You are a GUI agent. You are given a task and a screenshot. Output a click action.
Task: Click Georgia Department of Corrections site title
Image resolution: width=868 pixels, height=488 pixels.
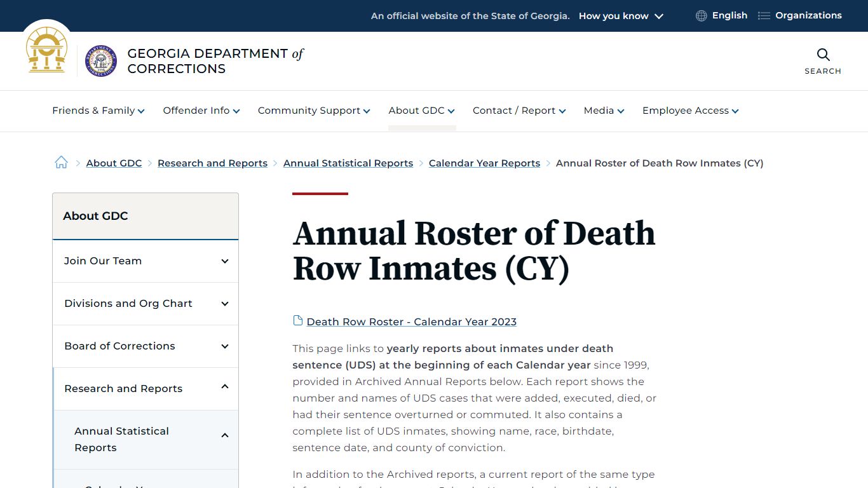pyautogui.click(x=215, y=61)
